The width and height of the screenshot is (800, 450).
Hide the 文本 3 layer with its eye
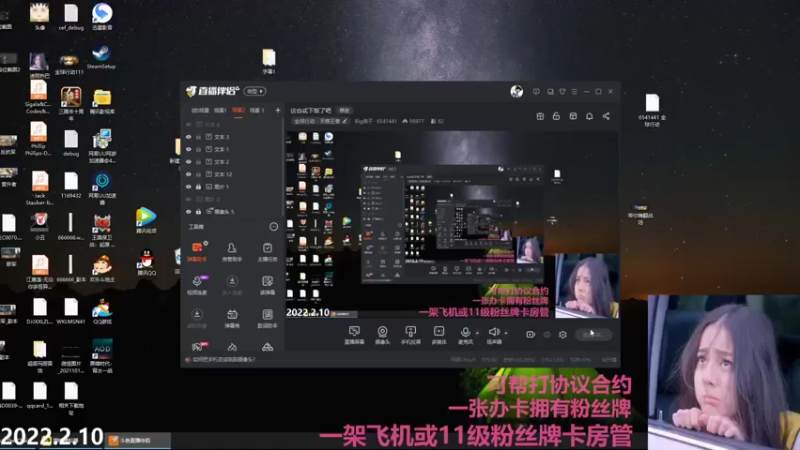coord(189,137)
